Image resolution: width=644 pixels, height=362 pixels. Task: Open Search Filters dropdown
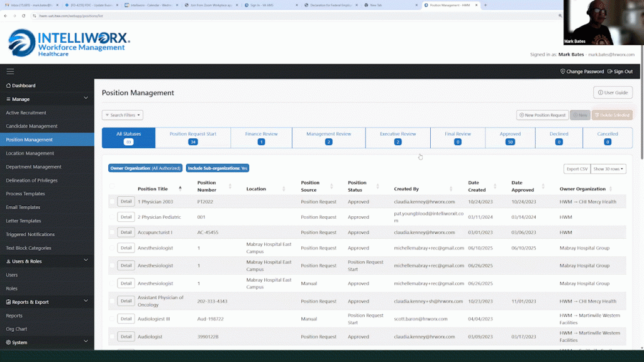pyautogui.click(x=123, y=115)
